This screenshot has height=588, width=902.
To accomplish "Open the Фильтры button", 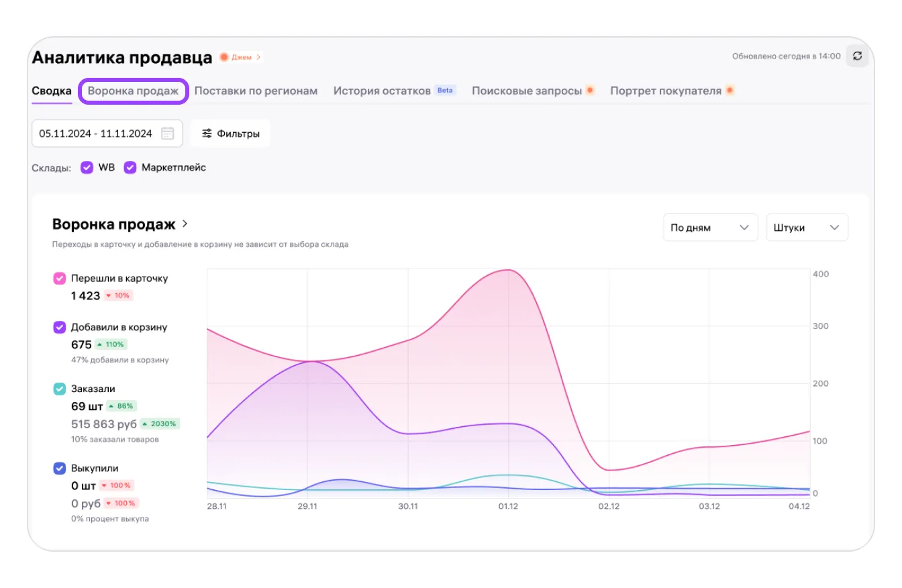I will (231, 134).
